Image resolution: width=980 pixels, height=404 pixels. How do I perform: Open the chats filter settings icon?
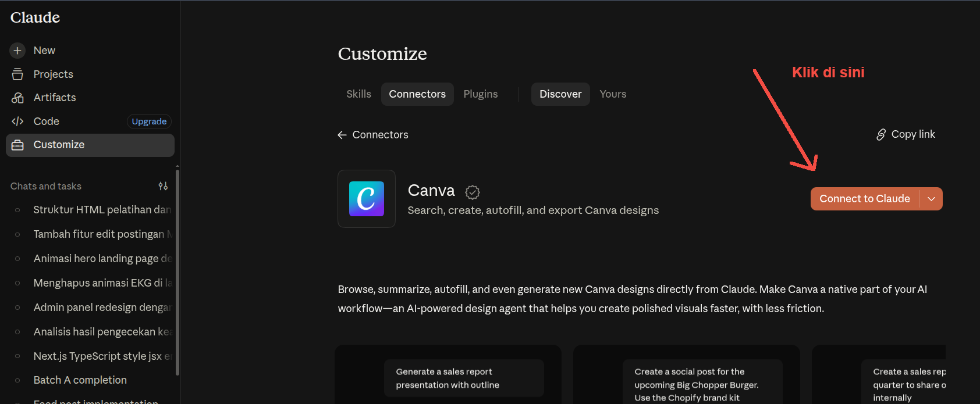(163, 186)
